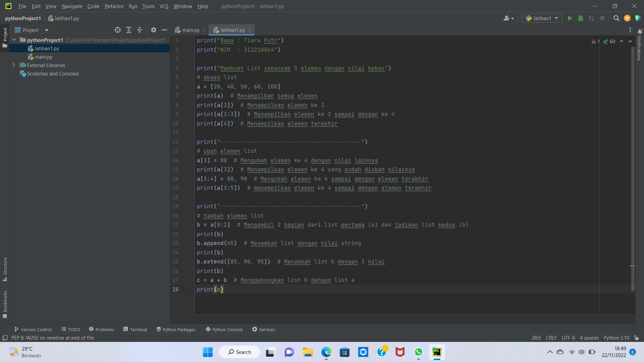Click the IDE update arrow icon
The width and height of the screenshot is (644, 362).
tap(627, 18)
